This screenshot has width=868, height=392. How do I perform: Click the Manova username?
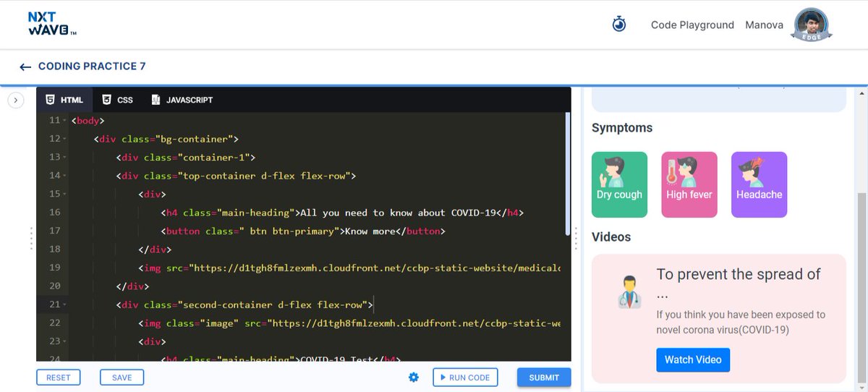(765, 25)
